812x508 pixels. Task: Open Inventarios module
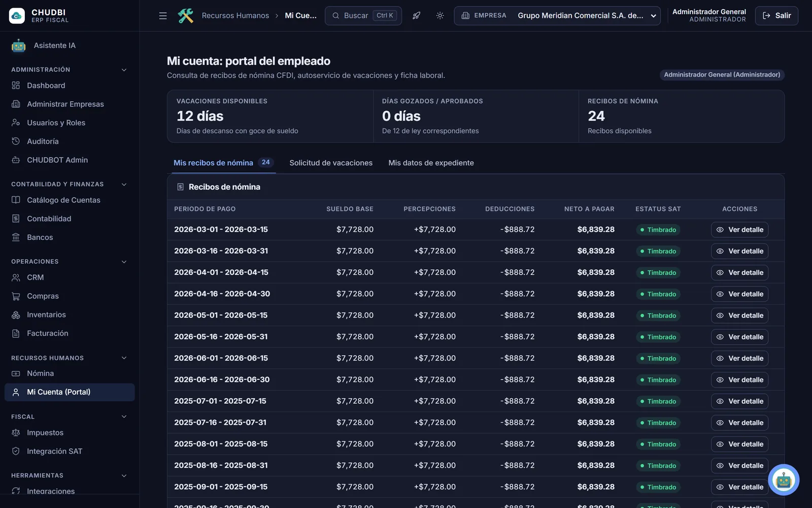click(70, 314)
